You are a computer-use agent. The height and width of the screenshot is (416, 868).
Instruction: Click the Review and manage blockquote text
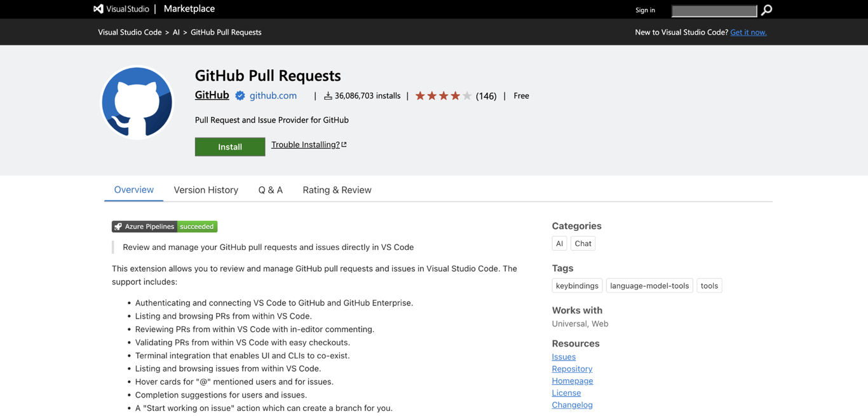pyautogui.click(x=268, y=247)
